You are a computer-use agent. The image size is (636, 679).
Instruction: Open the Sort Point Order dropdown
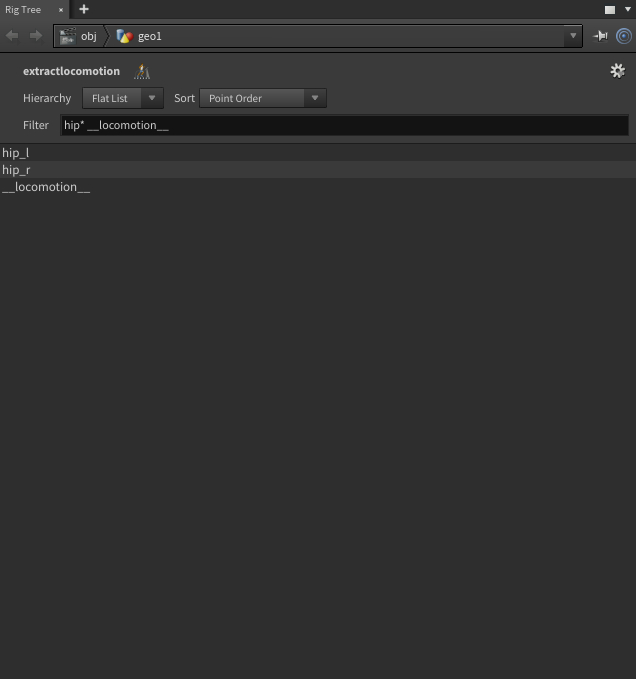(x=262, y=98)
